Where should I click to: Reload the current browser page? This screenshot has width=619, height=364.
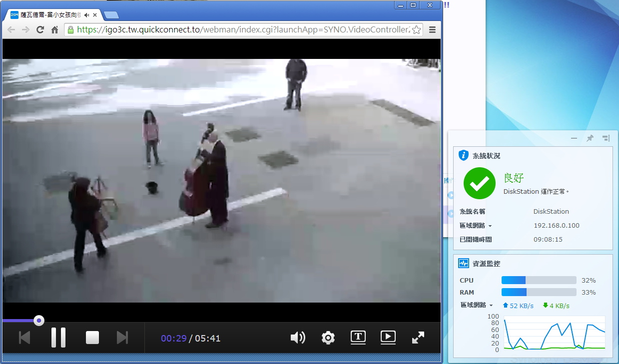[40, 29]
